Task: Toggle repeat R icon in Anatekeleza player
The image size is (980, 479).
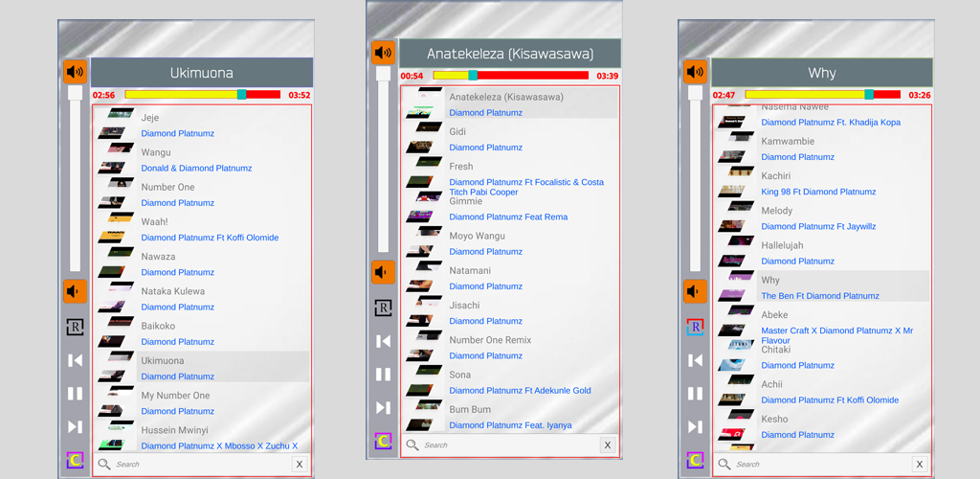Action: (383, 308)
